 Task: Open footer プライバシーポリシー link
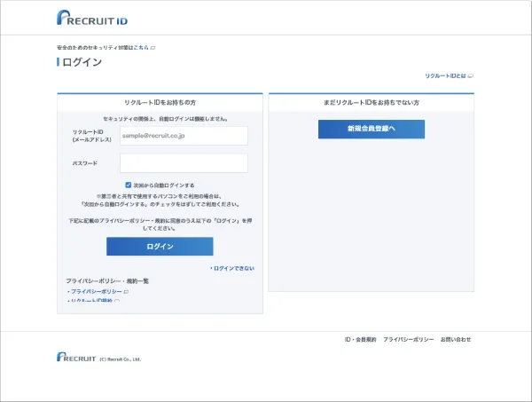[x=408, y=339]
